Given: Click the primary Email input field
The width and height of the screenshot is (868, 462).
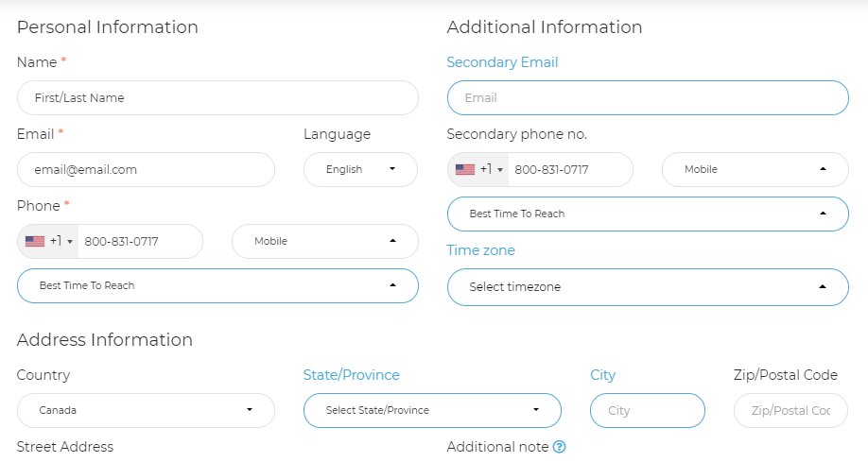Looking at the screenshot, I should [x=146, y=170].
